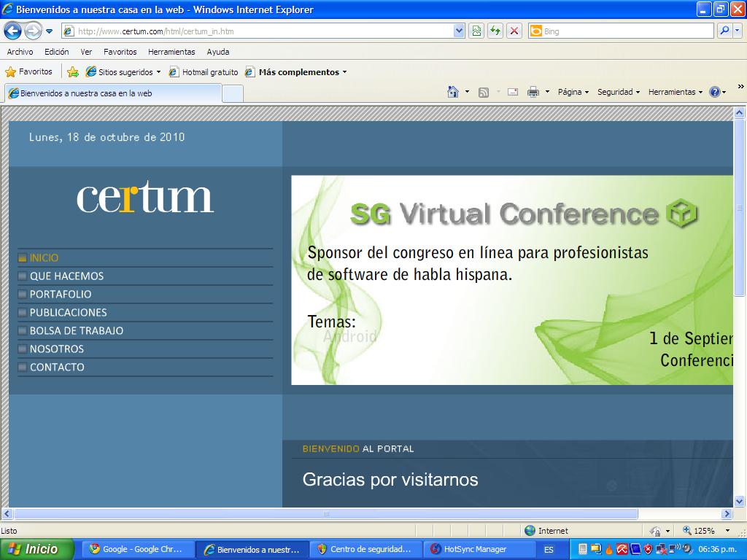Switch to HotSync Manager taskbar button

[479, 549]
